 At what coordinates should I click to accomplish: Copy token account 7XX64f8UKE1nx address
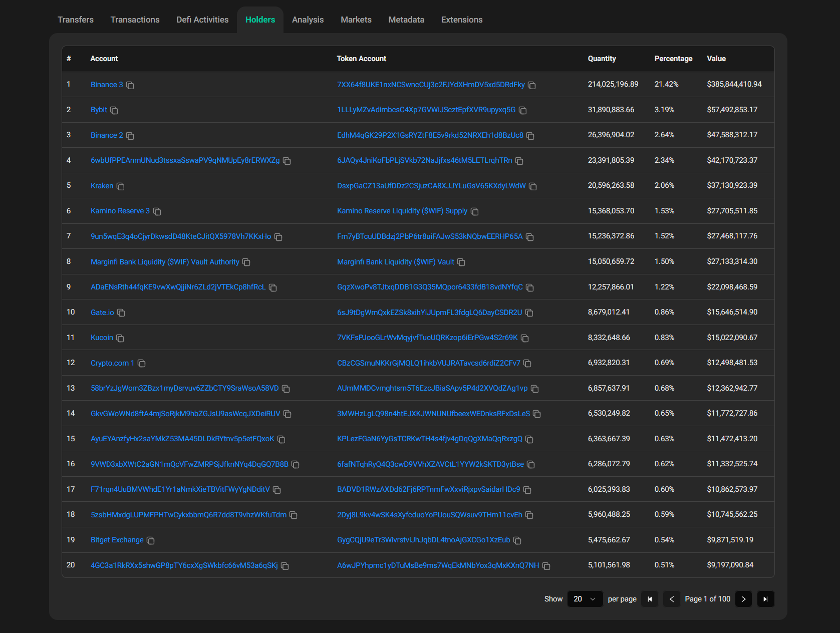[532, 85]
